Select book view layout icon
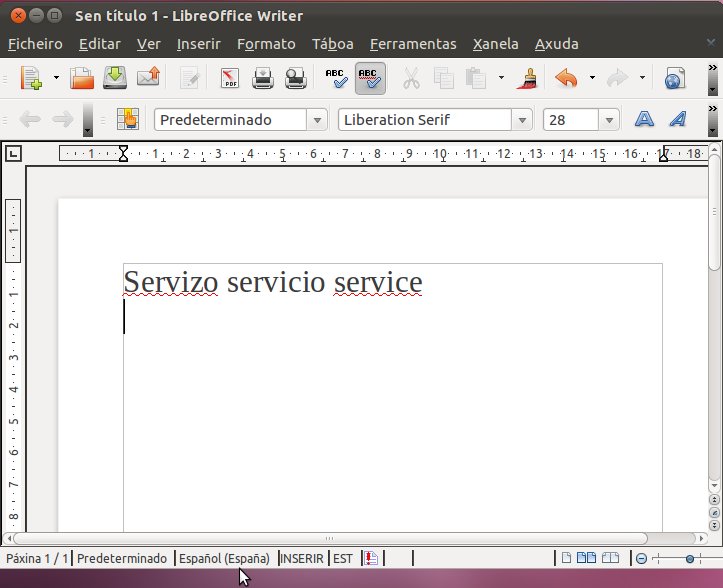Viewport: 723px width, 588px height. click(610, 558)
